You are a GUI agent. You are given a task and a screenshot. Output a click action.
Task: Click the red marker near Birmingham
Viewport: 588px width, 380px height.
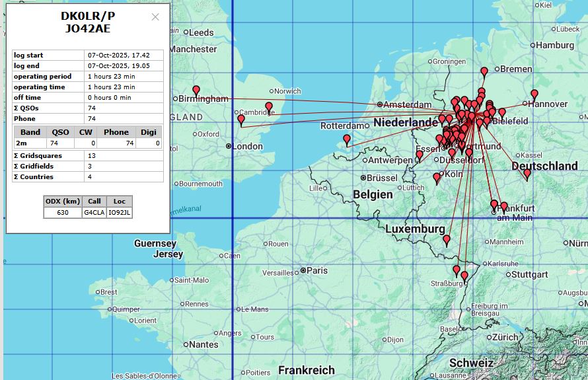point(196,91)
